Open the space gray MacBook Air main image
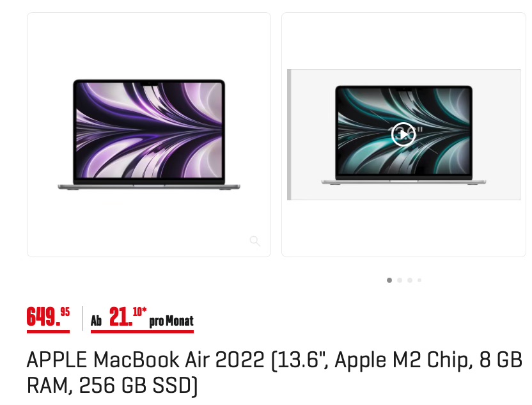This screenshot has height=405, width=532. click(149, 134)
